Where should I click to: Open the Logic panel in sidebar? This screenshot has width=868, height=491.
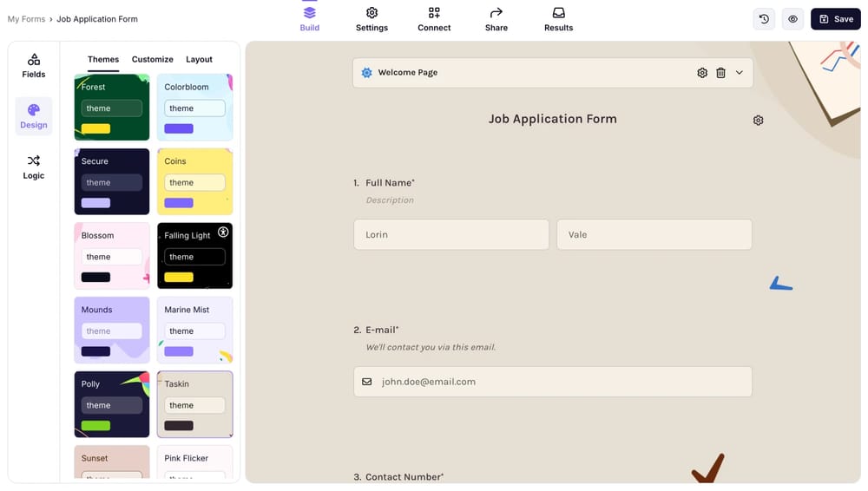[34, 167]
